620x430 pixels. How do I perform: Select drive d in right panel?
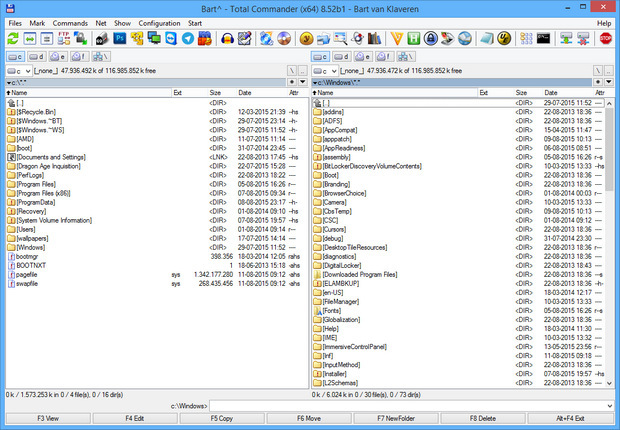[x=342, y=57]
